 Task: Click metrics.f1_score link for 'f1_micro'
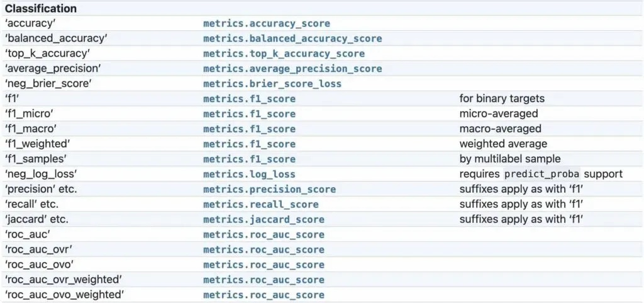pyautogui.click(x=249, y=114)
